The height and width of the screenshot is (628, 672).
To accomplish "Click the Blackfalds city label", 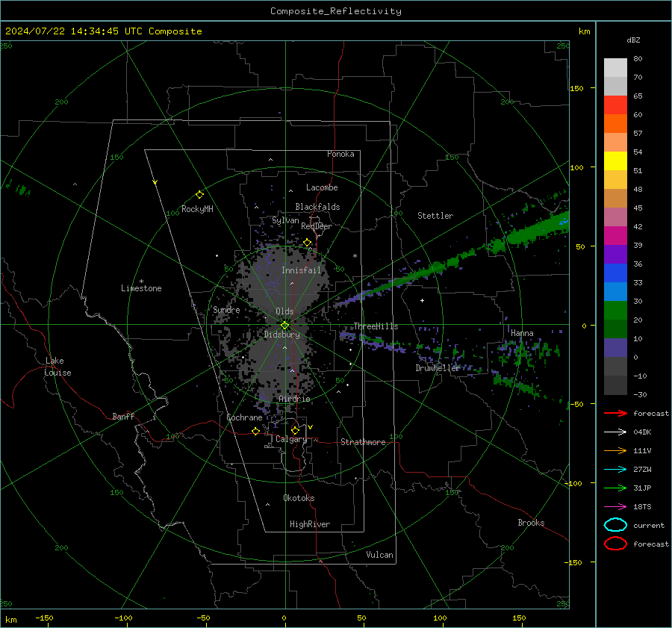I will pos(317,207).
